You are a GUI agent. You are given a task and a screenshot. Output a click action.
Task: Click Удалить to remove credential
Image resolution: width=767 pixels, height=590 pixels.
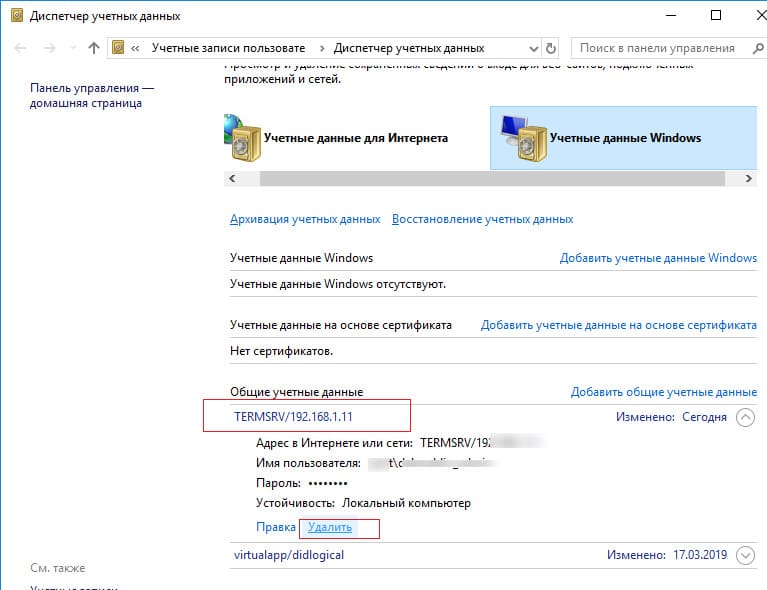click(330, 527)
